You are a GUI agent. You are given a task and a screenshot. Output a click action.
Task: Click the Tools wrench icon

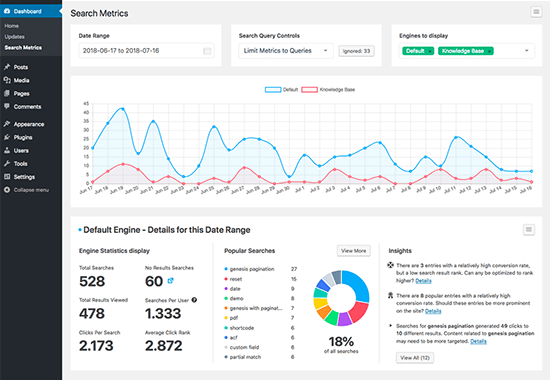point(7,164)
